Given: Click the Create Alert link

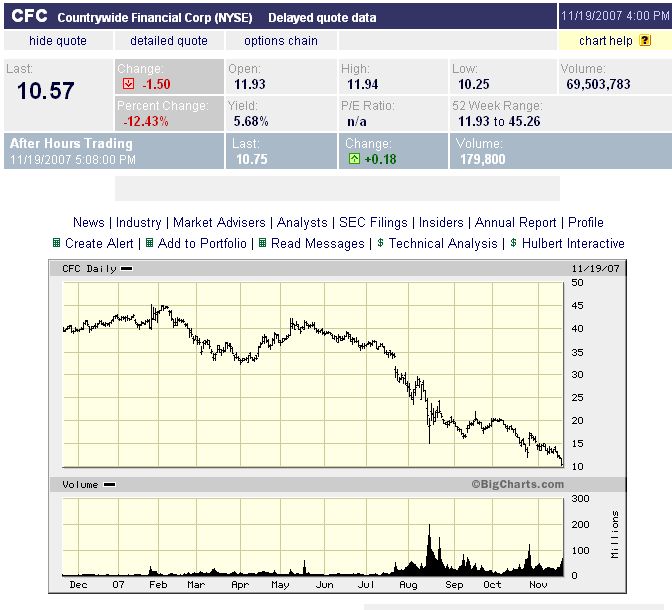Looking at the screenshot, I should (x=99, y=243).
